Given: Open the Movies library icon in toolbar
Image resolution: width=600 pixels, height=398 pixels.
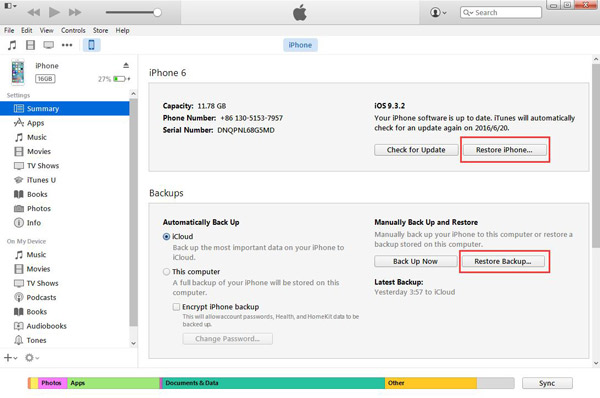Looking at the screenshot, I should click(x=30, y=45).
